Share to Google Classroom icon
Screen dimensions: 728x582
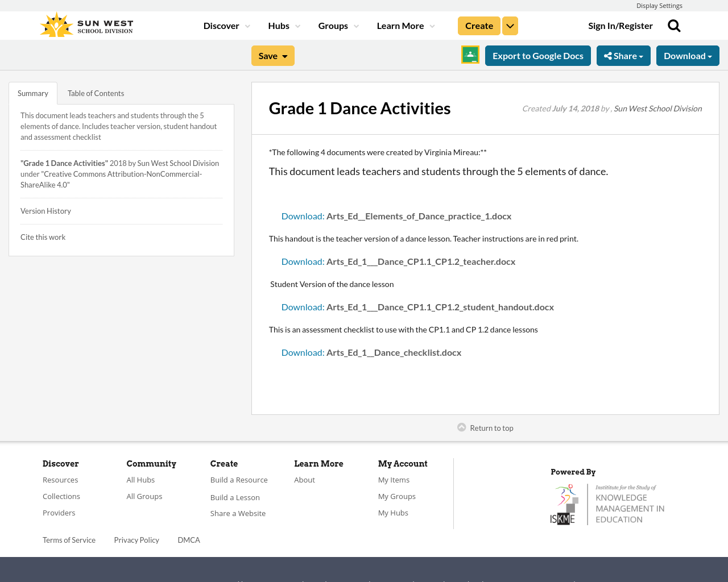(470, 55)
